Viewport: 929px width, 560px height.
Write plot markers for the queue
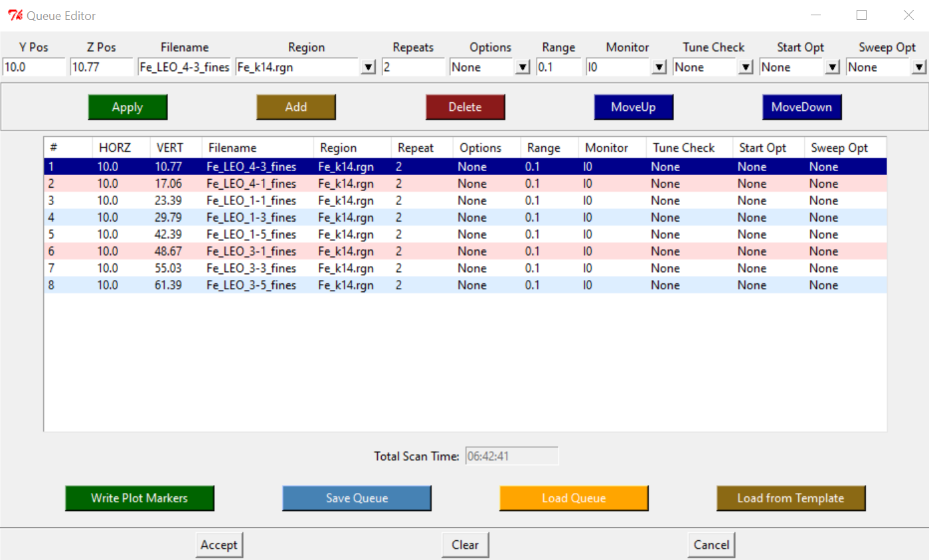(x=139, y=498)
